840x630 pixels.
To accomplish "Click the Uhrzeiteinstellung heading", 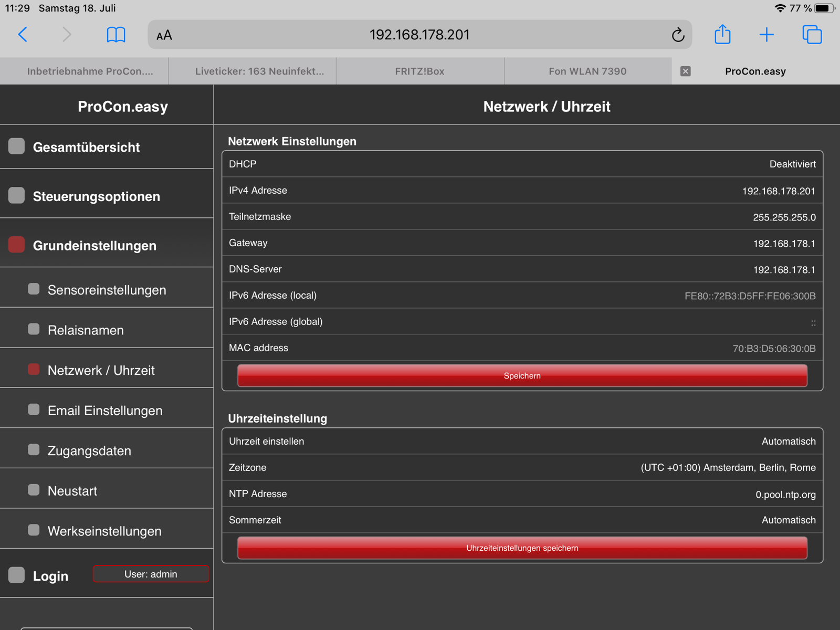I will click(x=277, y=418).
